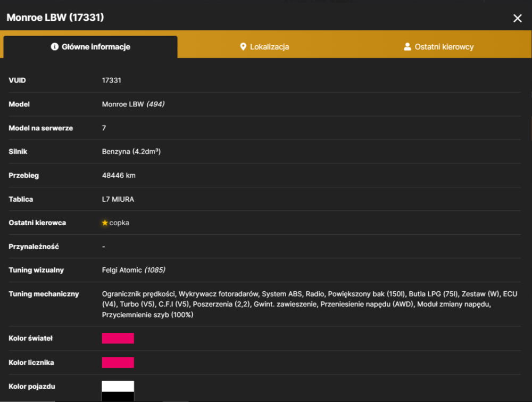
Task: Click the Model na serwerze row label
Action: point(41,128)
